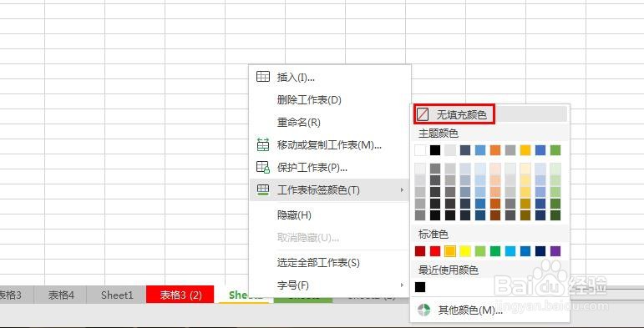Click the worksheet tab color icon
The height and width of the screenshot is (328, 644).
pos(263,189)
